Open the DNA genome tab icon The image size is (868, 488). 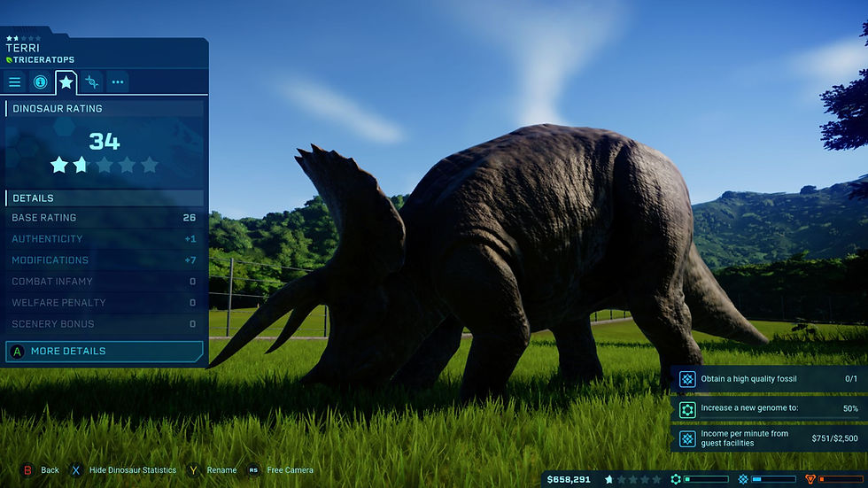(91, 82)
